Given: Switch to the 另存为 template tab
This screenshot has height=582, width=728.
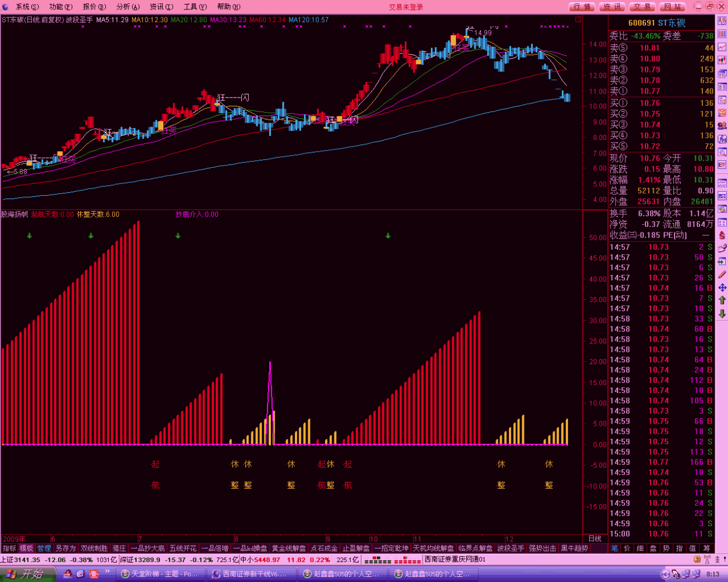Looking at the screenshot, I should [x=65, y=549].
